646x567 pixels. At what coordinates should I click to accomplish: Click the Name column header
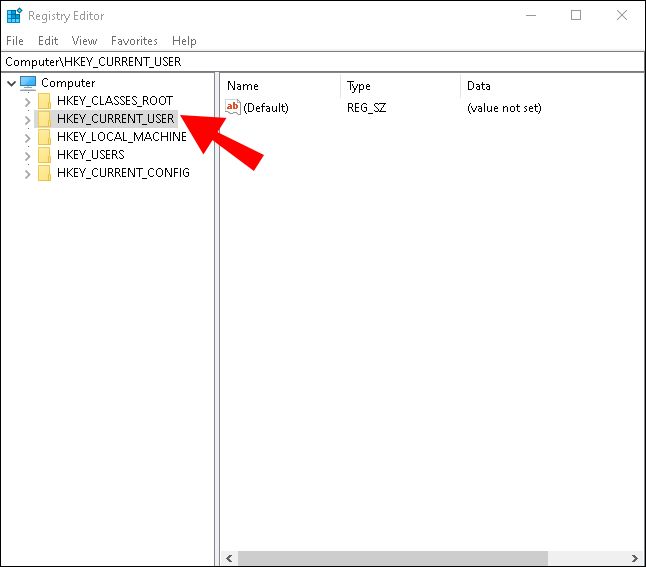(x=281, y=86)
